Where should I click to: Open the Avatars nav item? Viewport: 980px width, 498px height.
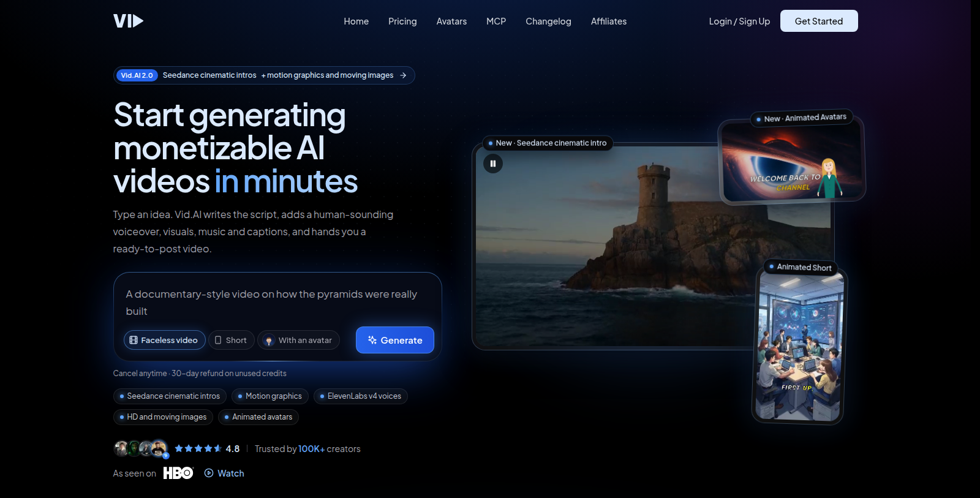(x=451, y=21)
